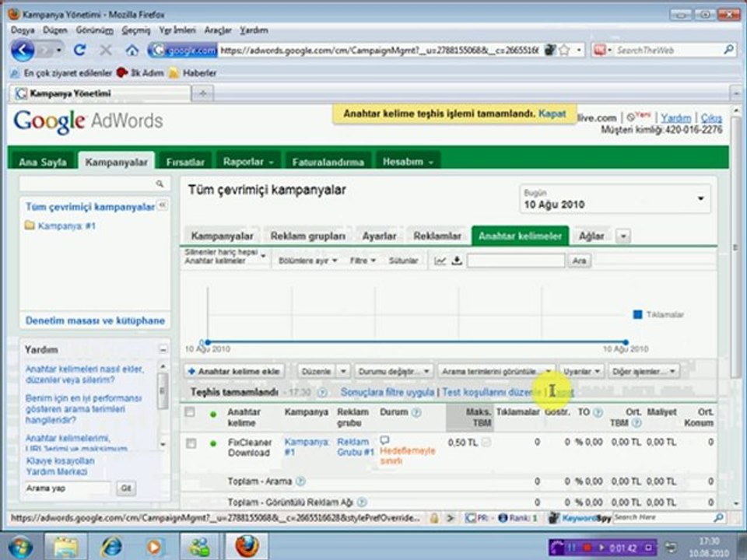Open Windows Explorer folder on taskbar
The width and height of the screenshot is (747, 560).
coord(65,547)
